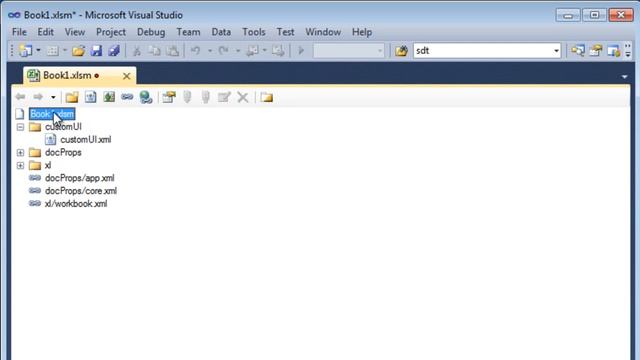The height and width of the screenshot is (360, 640).
Task: Click the package editor Forward arrow icon
Action: pos(38,97)
